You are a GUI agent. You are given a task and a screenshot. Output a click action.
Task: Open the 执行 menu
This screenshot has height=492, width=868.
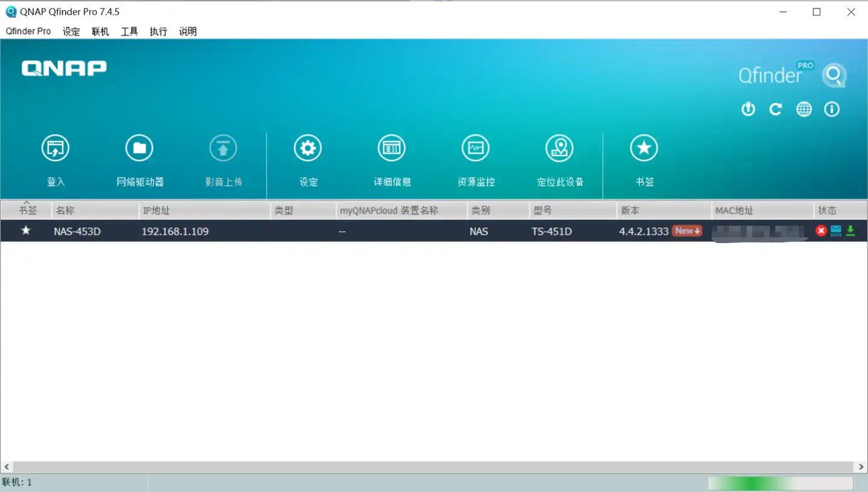click(x=159, y=31)
